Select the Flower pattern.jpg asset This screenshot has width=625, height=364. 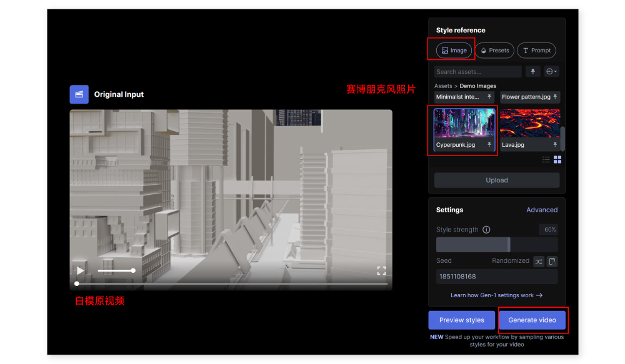click(x=526, y=97)
